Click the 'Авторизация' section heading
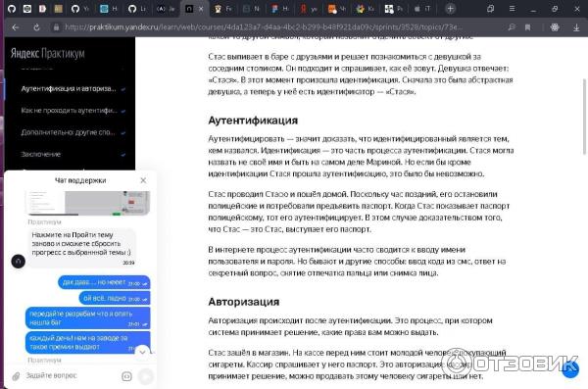588x389 pixels. coord(244,302)
